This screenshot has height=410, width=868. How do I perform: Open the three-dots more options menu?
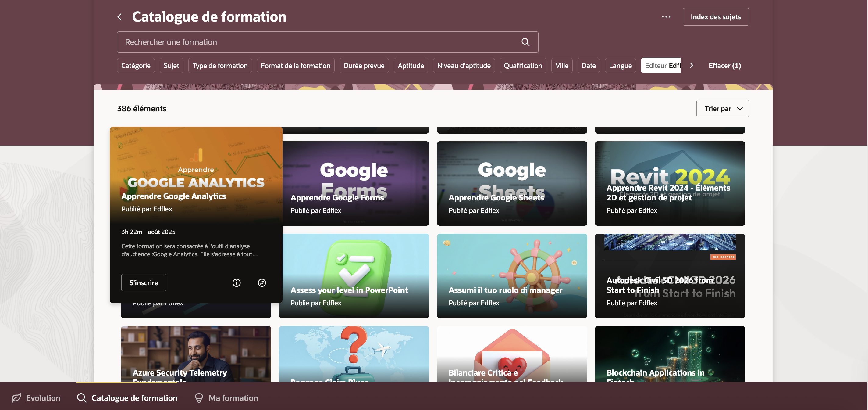[x=666, y=17]
